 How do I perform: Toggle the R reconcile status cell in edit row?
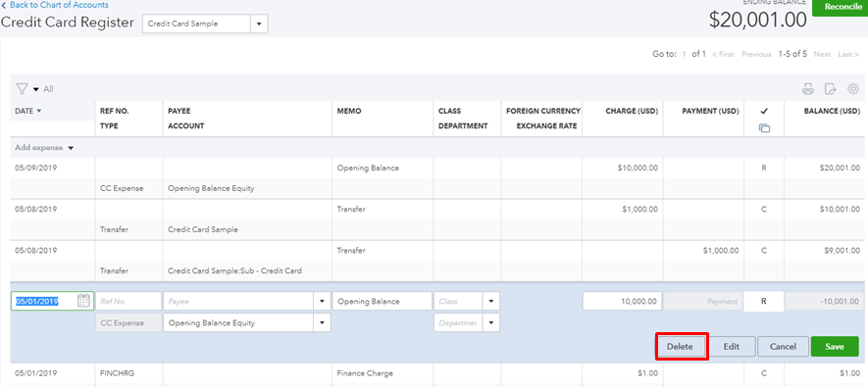pyautogui.click(x=764, y=302)
